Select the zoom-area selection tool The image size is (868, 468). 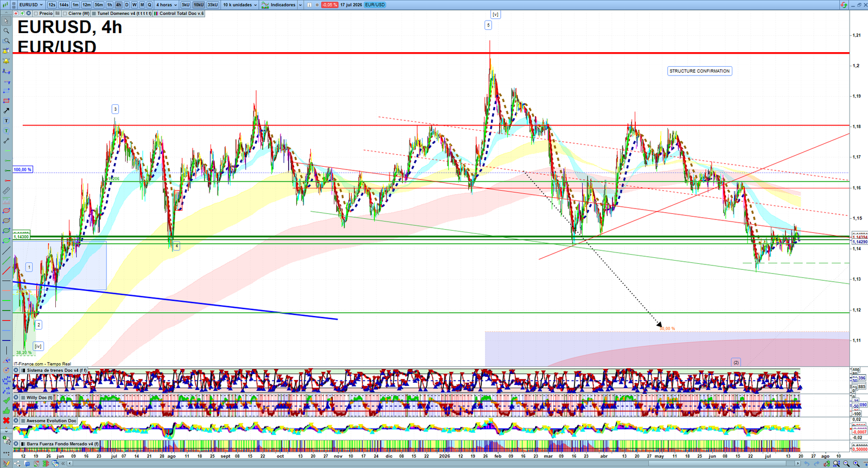tap(6, 41)
